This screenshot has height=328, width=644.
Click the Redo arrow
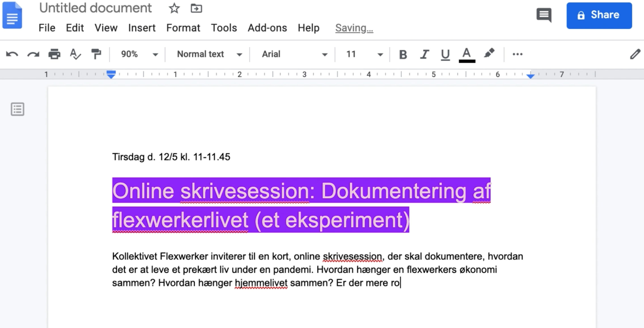tap(33, 54)
